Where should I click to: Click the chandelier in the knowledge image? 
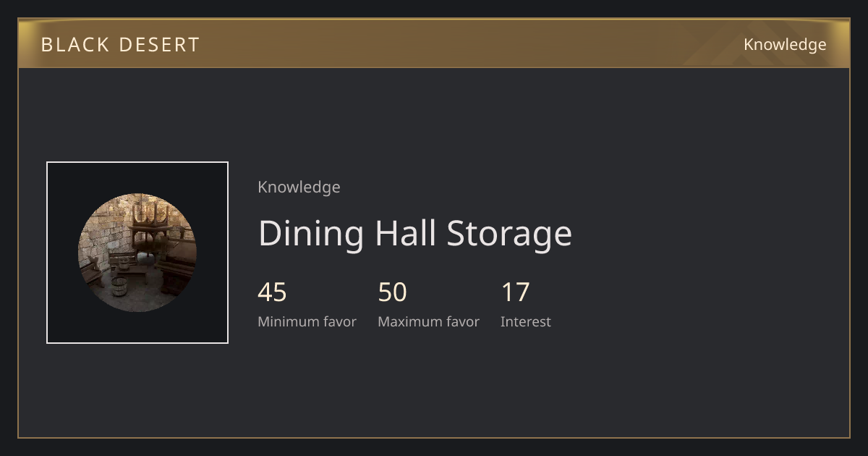(x=151, y=216)
